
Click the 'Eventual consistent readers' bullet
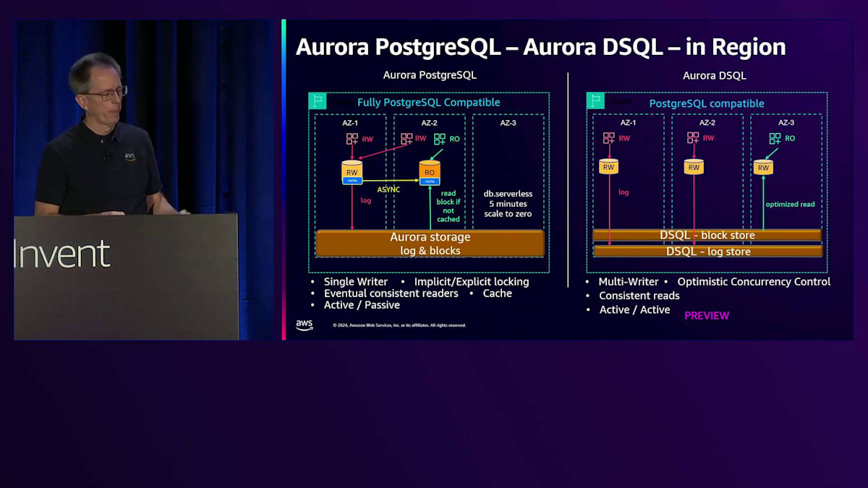pos(391,294)
